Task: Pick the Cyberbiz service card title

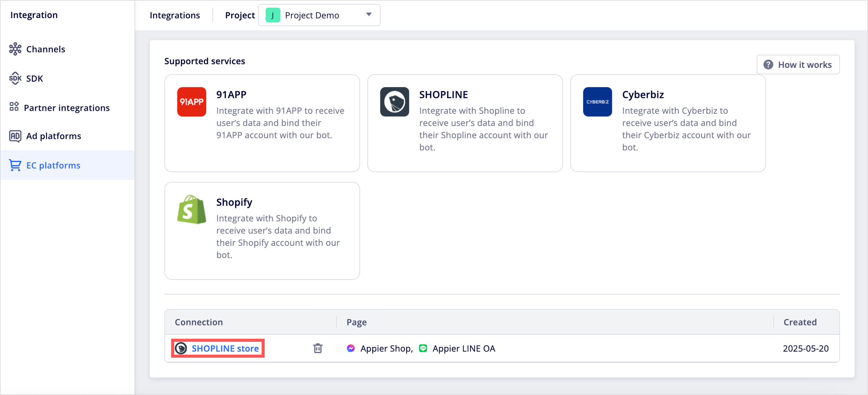Action: coord(642,95)
